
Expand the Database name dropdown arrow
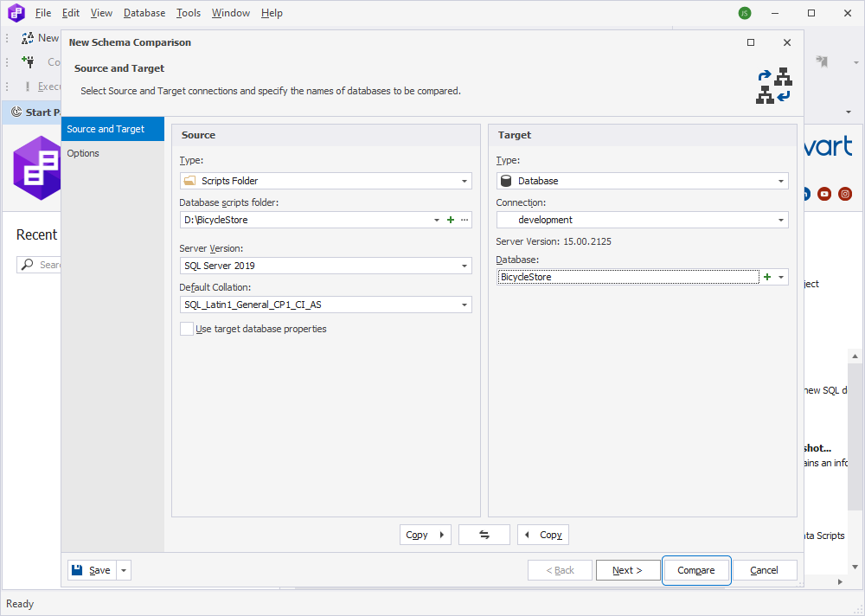(x=780, y=277)
